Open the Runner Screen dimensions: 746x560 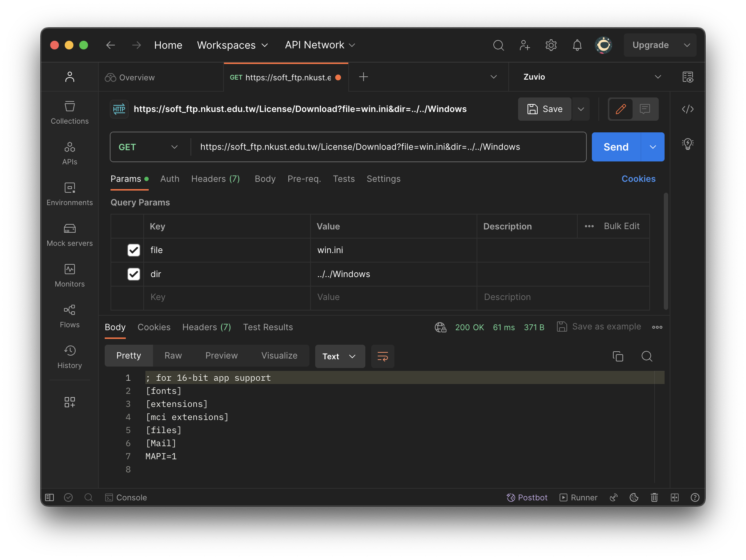578,497
